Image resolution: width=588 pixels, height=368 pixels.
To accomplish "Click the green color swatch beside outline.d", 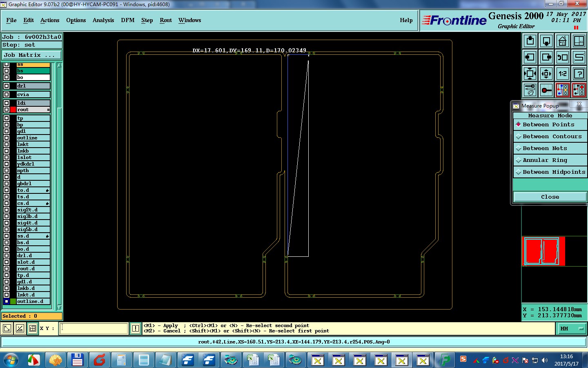I will (x=13, y=301).
